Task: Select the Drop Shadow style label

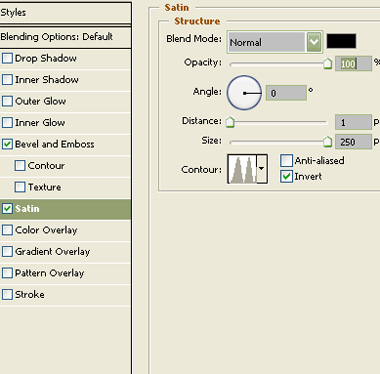Action: click(x=46, y=58)
